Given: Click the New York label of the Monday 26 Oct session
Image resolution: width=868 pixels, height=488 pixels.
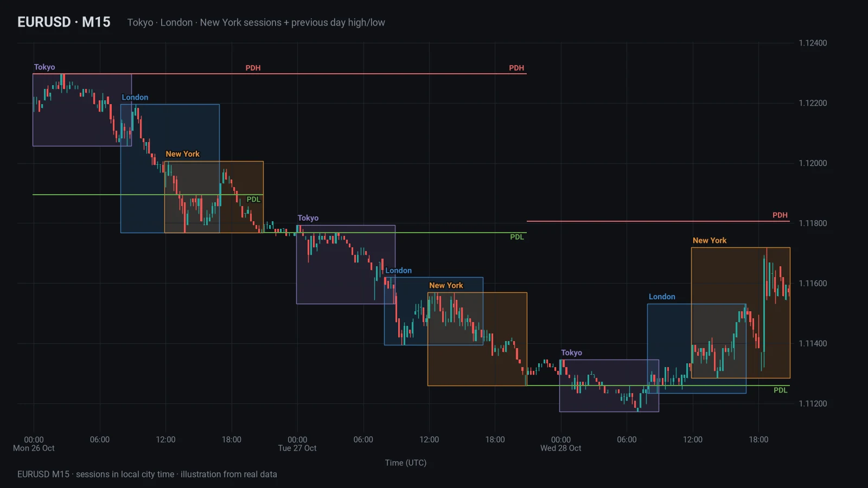Looking at the screenshot, I should click(x=183, y=154).
